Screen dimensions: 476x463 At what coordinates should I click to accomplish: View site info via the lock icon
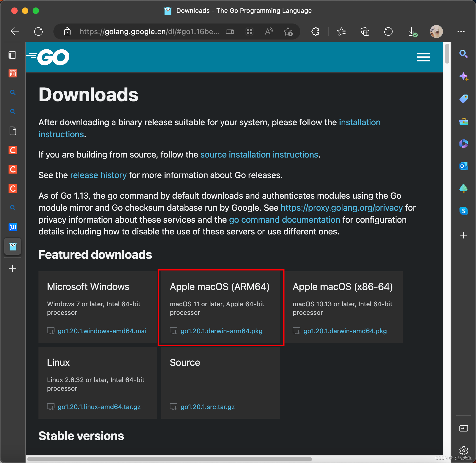click(67, 32)
